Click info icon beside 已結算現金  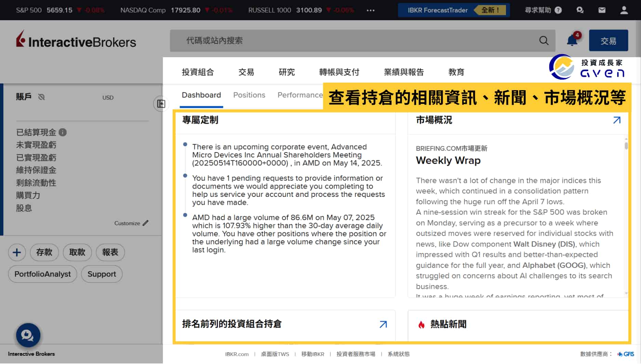click(x=63, y=132)
